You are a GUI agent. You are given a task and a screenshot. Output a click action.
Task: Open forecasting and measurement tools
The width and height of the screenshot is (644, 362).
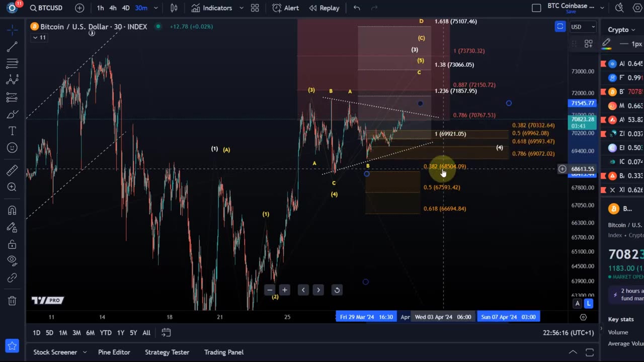[12, 98]
